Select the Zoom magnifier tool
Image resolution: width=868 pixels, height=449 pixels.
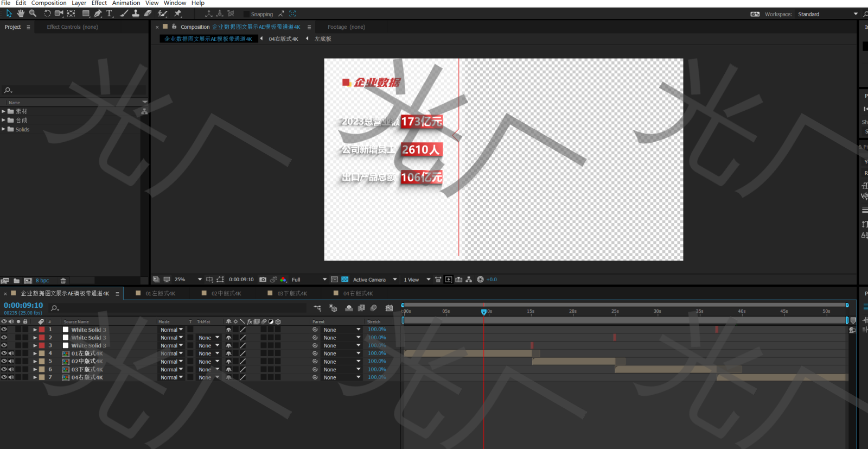(33, 14)
